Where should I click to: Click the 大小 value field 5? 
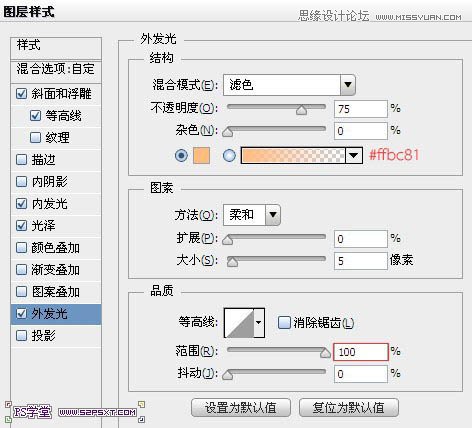[x=361, y=261]
